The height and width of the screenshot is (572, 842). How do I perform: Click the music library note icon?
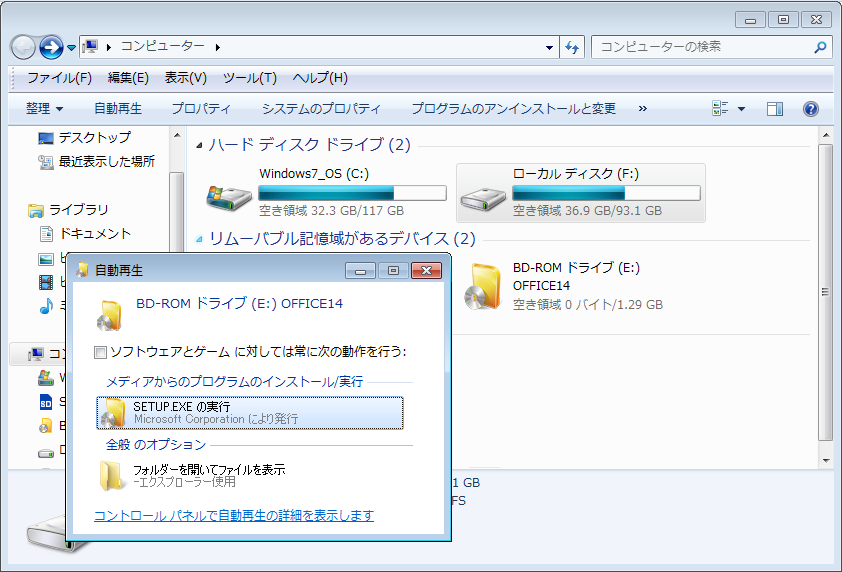[x=46, y=306]
